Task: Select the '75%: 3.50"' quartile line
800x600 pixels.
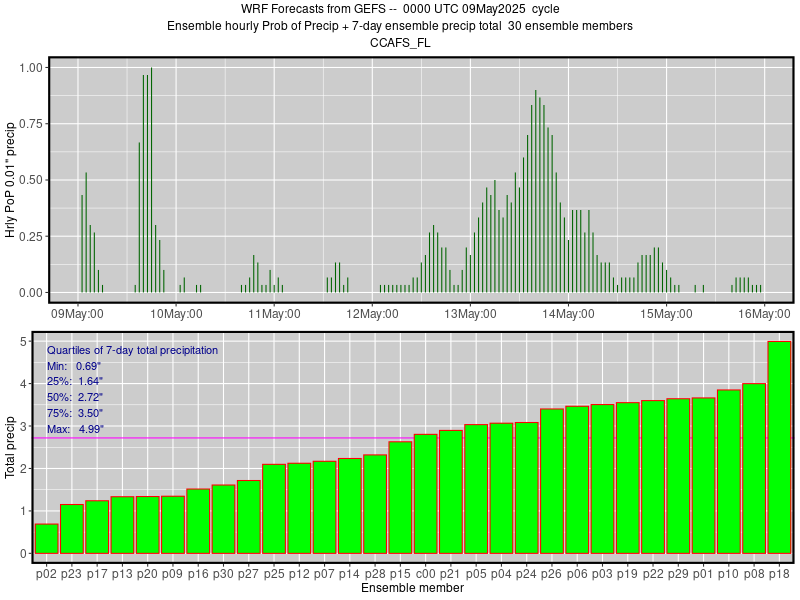Action: 75,413
